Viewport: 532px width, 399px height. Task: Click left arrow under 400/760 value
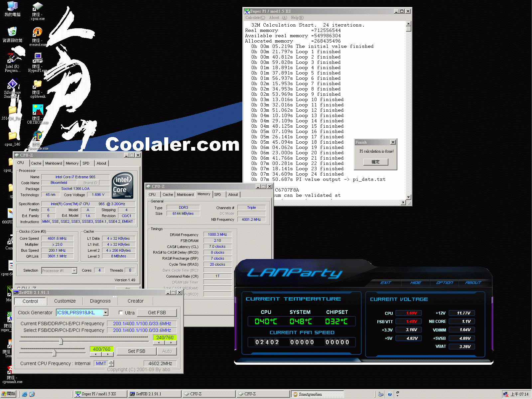click(x=96, y=354)
